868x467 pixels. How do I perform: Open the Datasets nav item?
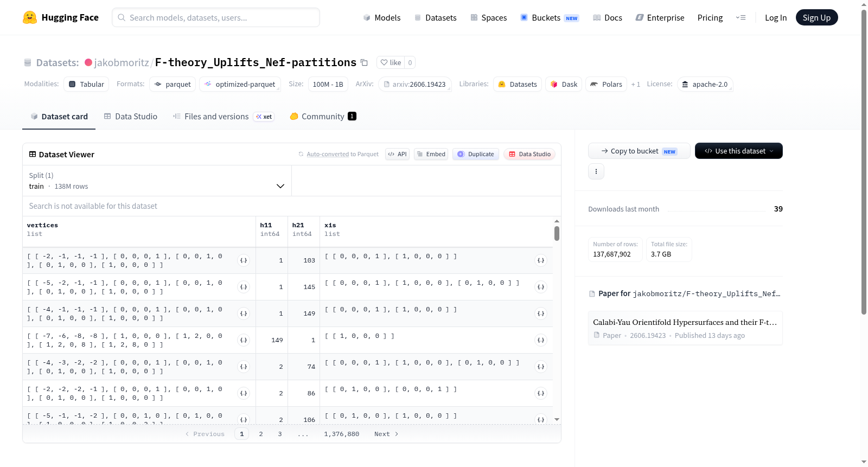click(x=435, y=17)
